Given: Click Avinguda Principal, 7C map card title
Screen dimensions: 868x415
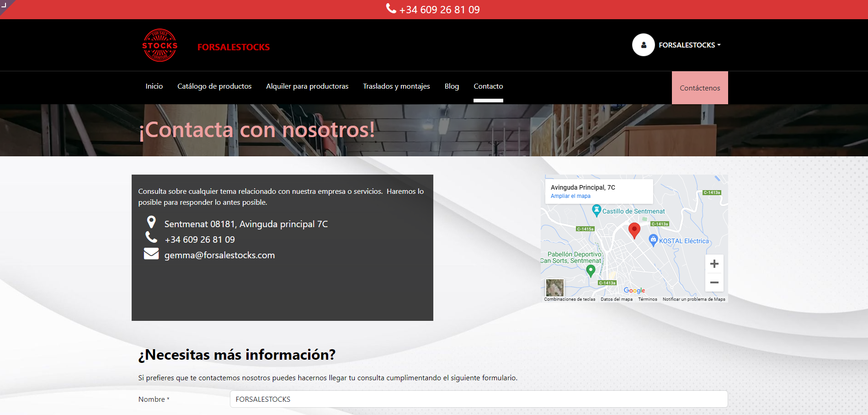Looking at the screenshot, I should 583,187.
